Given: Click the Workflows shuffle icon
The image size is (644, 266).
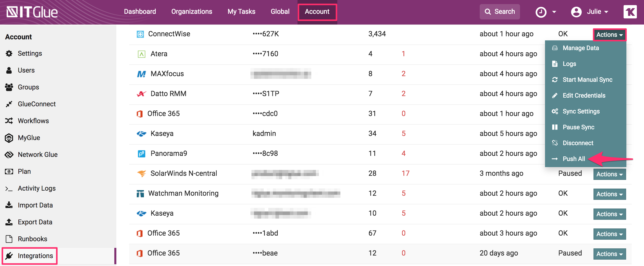Looking at the screenshot, I should (x=9, y=121).
